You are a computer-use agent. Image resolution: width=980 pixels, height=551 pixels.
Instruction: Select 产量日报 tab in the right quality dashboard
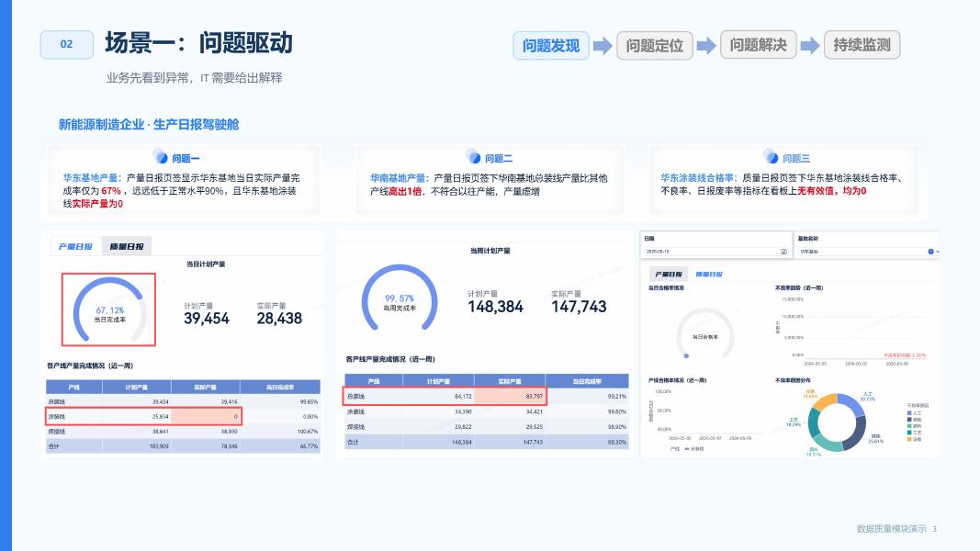click(668, 275)
